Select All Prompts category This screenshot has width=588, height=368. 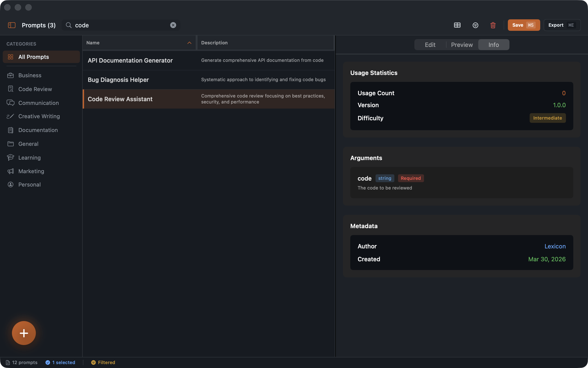pos(41,57)
